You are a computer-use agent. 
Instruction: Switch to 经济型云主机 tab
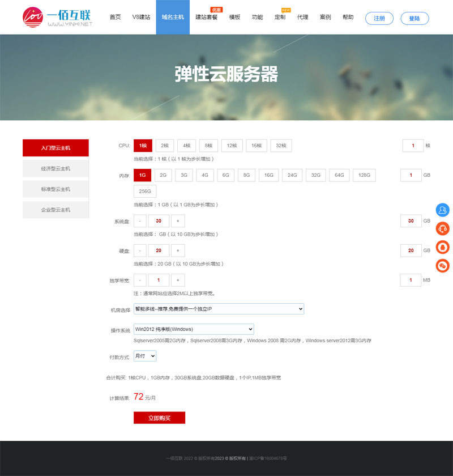coord(55,168)
